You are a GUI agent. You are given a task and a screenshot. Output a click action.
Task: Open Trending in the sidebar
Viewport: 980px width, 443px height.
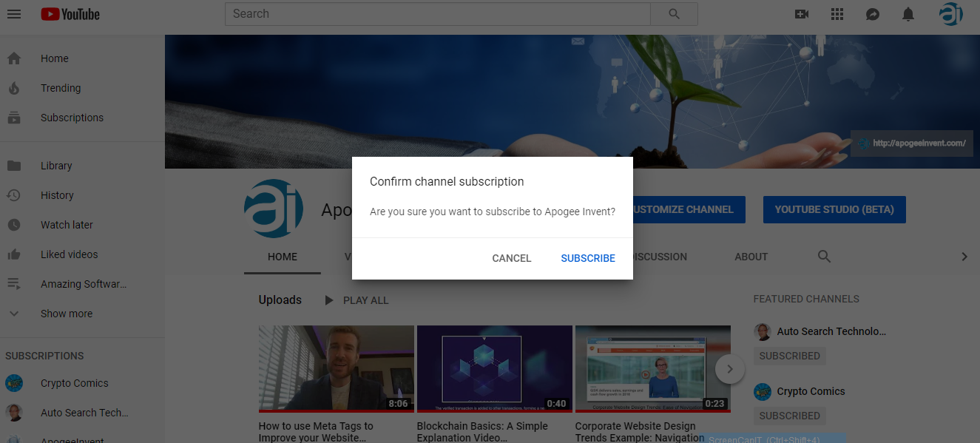(x=61, y=88)
